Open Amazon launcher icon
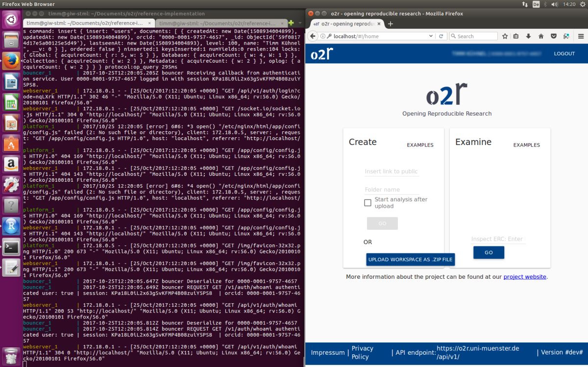The height and width of the screenshot is (367, 588). coord(11,164)
